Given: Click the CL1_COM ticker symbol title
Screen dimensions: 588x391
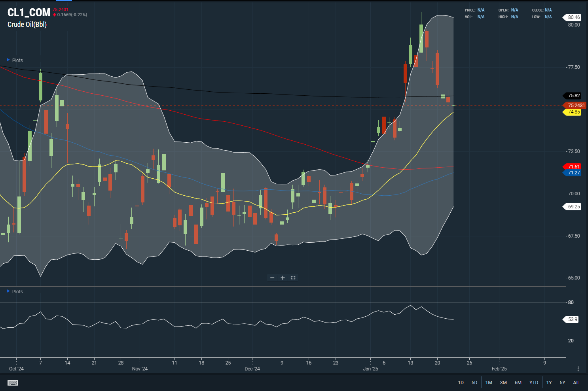Looking at the screenshot, I should pyautogui.click(x=29, y=13).
